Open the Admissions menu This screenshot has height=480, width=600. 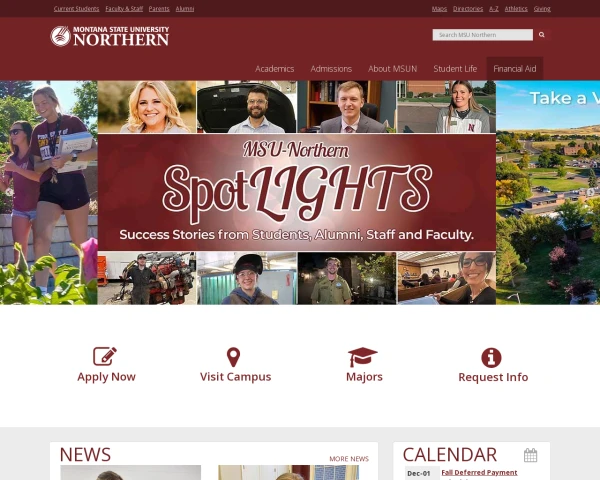tap(331, 69)
